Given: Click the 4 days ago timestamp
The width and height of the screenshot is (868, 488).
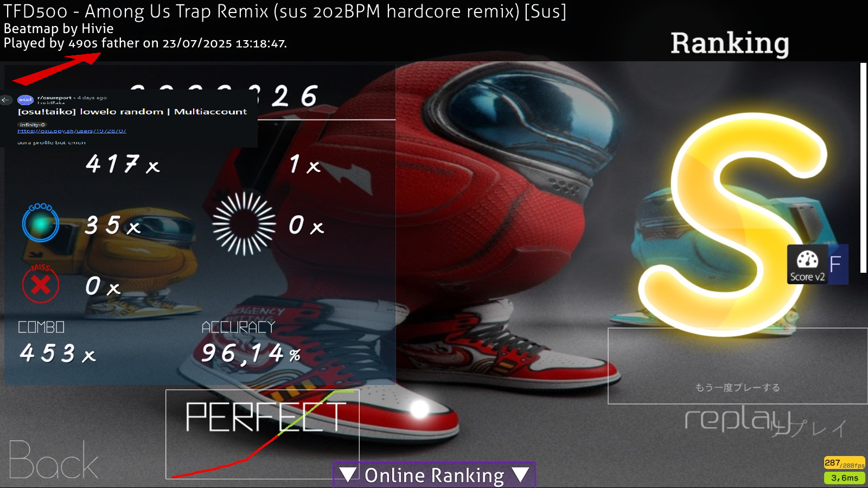Looking at the screenshot, I should (x=92, y=98).
